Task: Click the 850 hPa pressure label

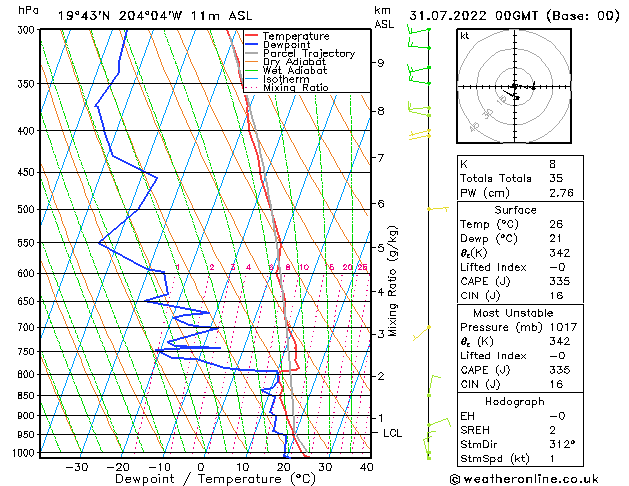Action: 28,396
